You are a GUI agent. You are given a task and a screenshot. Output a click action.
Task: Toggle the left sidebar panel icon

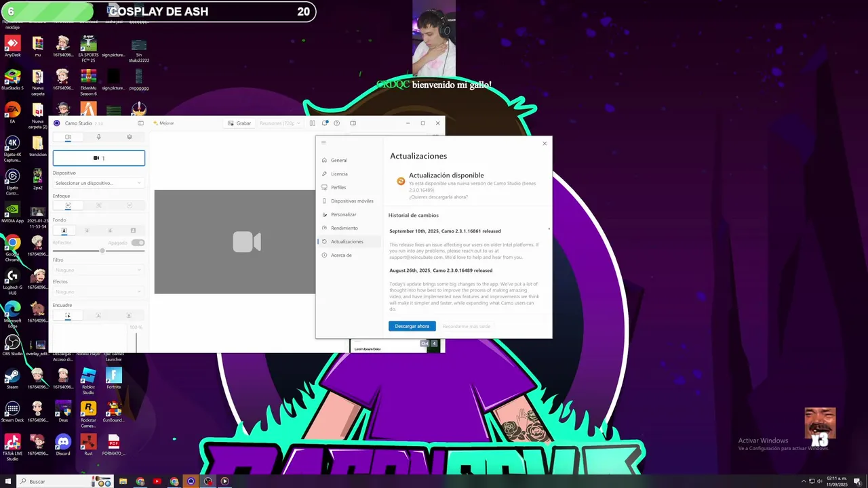click(140, 123)
